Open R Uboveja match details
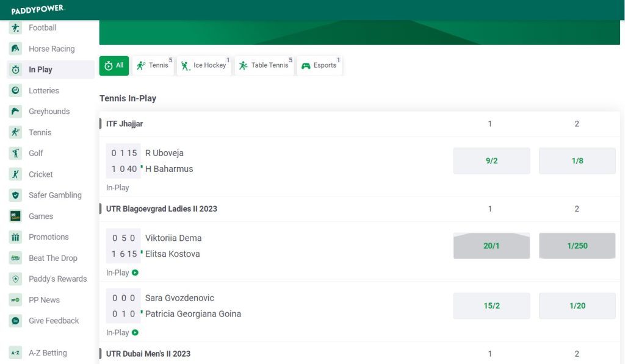The height and width of the screenshot is (364, 625). (x=164, y=153)
